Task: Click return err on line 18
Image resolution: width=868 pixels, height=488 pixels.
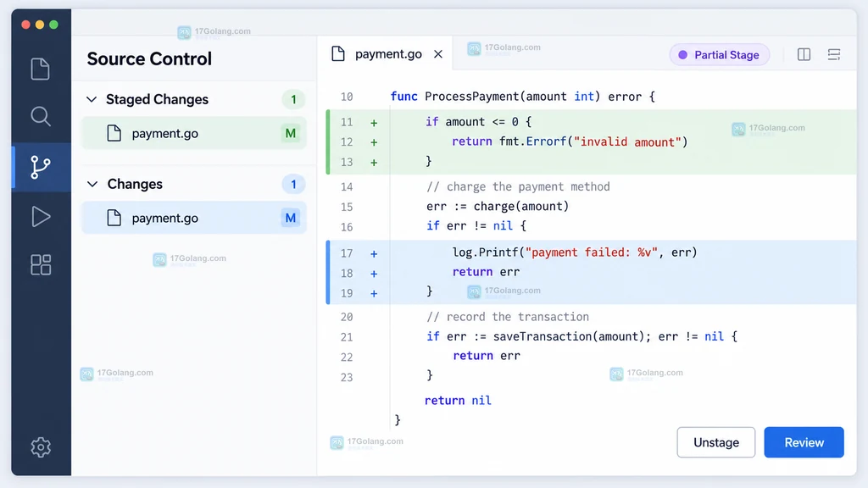Action: 486,272
